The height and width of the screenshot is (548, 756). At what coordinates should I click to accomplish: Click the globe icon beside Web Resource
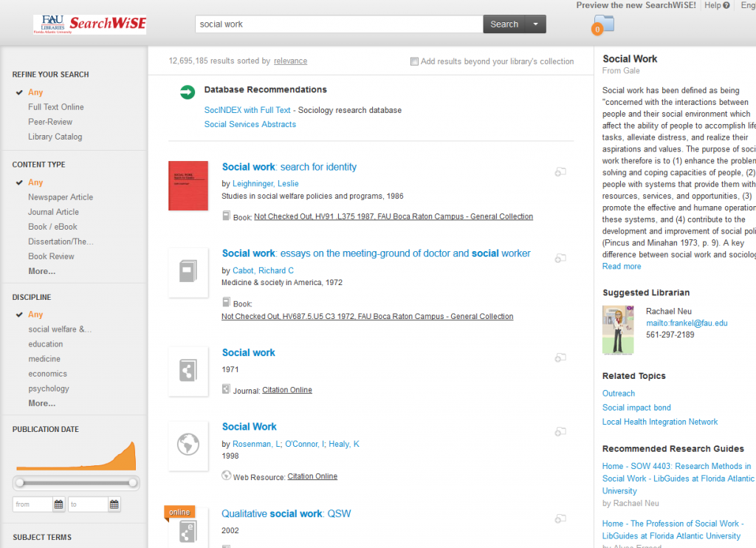[226, 475]
